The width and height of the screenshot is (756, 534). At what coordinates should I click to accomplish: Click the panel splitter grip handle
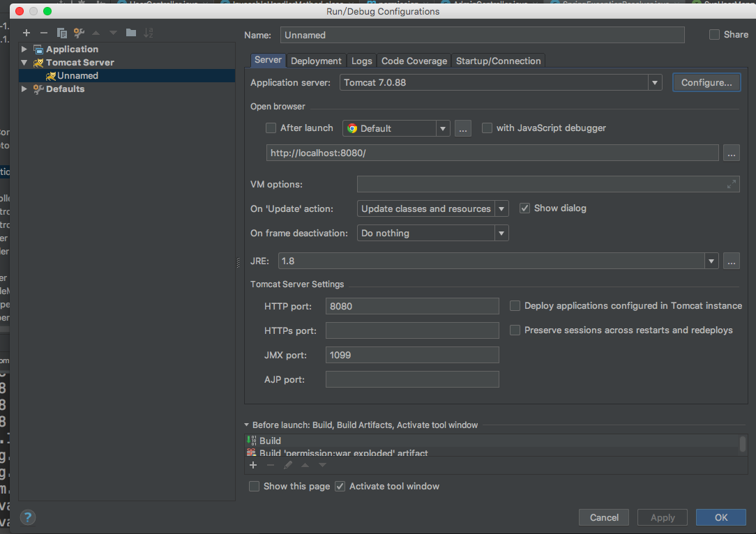[x=239, y=263]
